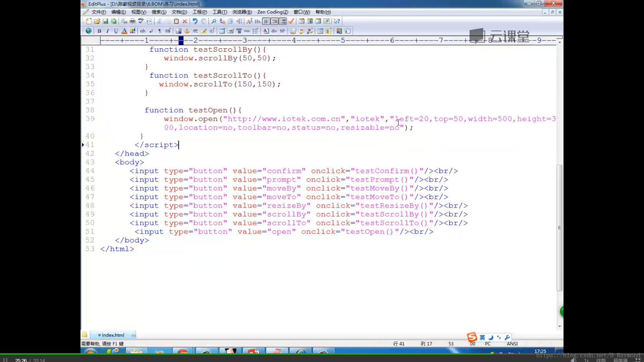Apply italic with the I icon
644x362 pixels.
click(x=107, y=31)
